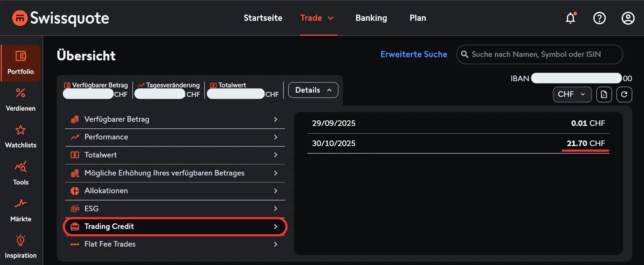The height and width of the screenshot is (265, 644).
Task: Click the 21.70 CHF amount
Action: click(x=586, y=143)
